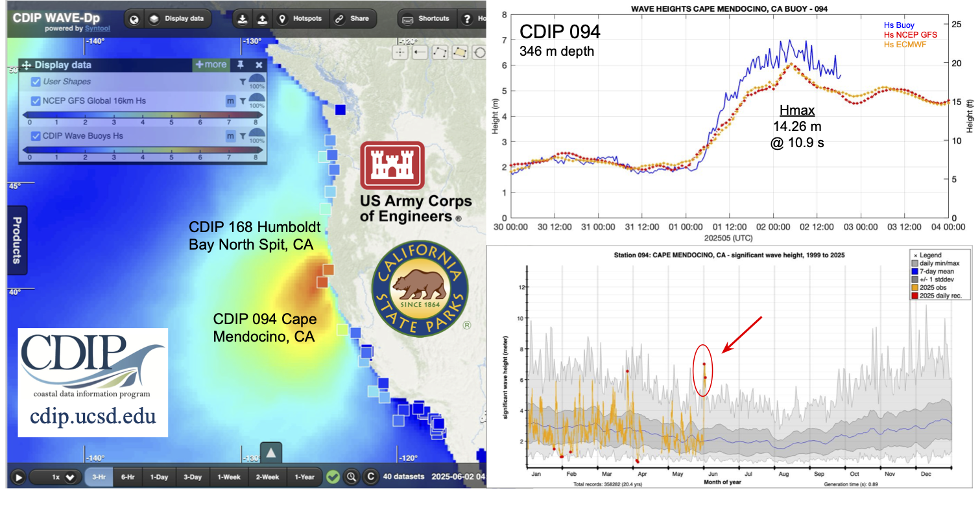The width and height of the screenshot is (980, 516).
Task: Click the move handle of the Display data panel
Action: pyautogui.click(x=27, y=65)
